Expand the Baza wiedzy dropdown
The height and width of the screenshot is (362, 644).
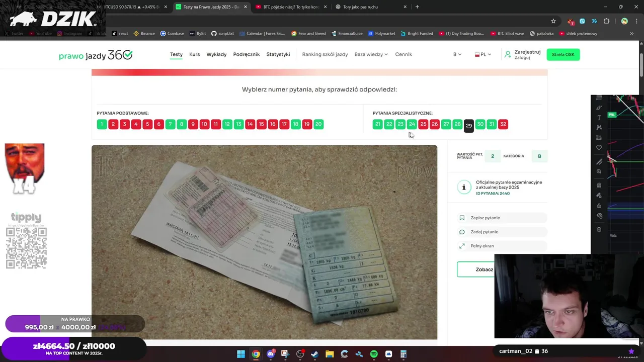click(x=371, y=54)
